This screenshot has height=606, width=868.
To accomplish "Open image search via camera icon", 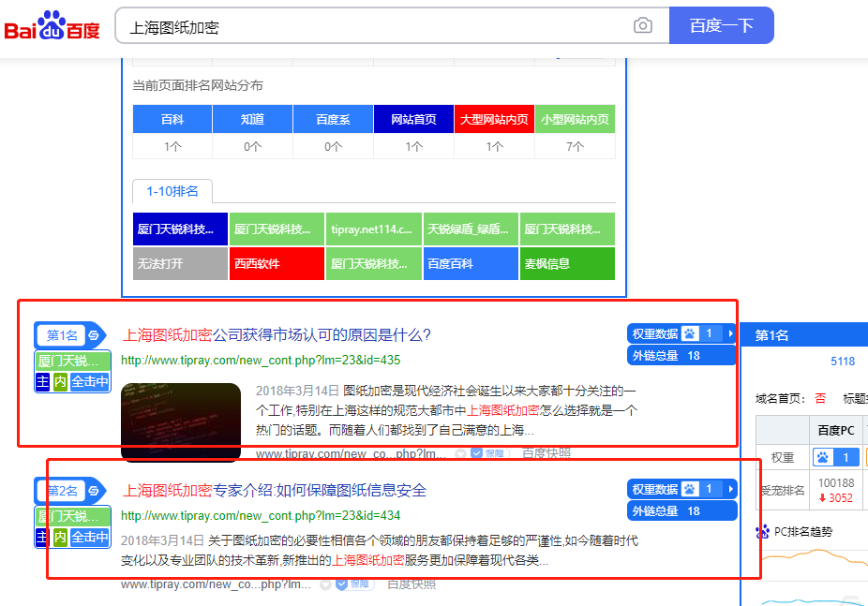I will (643, 25).
